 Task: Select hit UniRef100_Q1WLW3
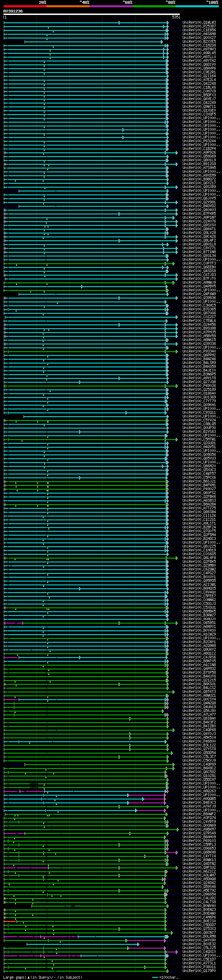tap(199, 23)
